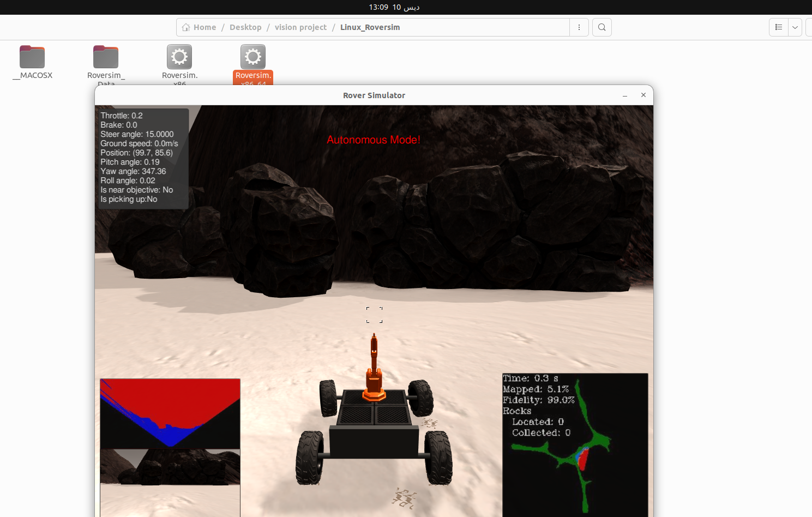
Task: Click the rover camera feed thumbnail
Action: [170, 483]
